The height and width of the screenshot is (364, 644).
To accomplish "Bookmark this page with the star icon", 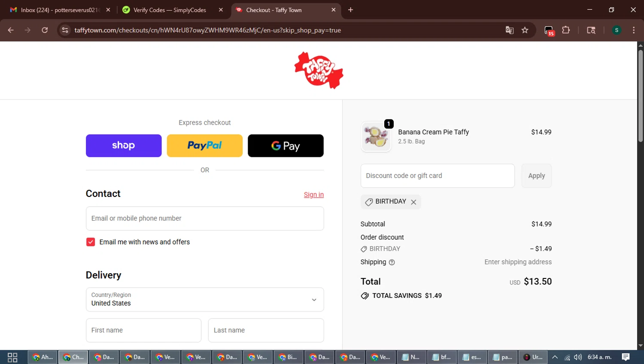I will coord(525,30).
